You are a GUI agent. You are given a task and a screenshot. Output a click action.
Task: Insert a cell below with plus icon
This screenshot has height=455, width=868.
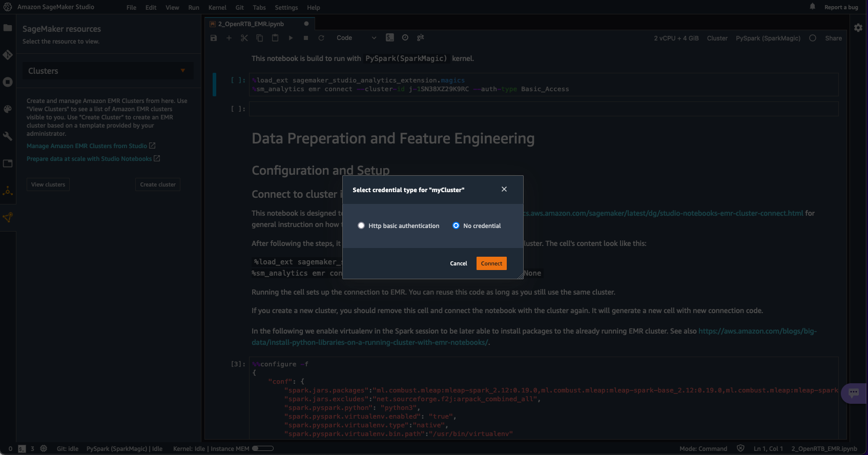tap(229, 38)
